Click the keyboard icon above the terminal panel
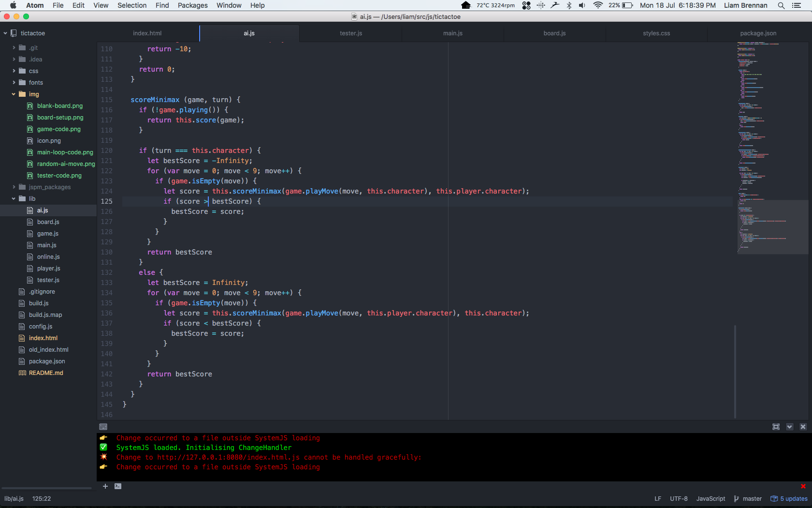 pyautogui.click(x=103, y=427)
